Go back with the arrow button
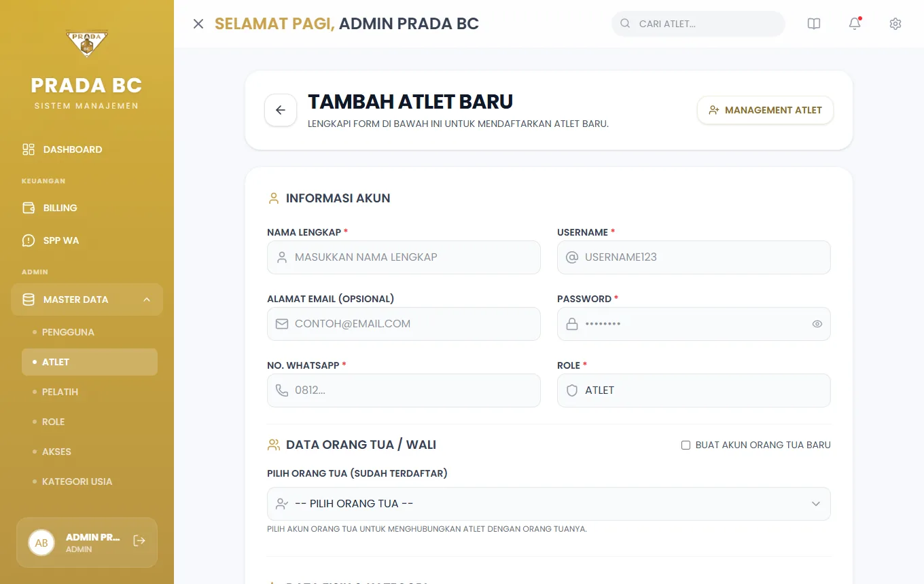 coord(281,110)
